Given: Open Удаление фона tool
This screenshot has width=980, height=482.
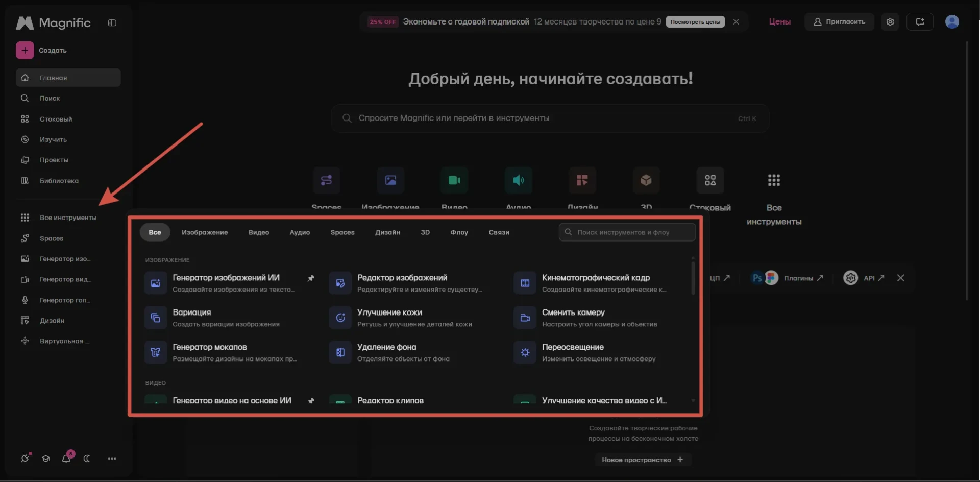Looking at the screenshot, I should (x=414, y=352).
